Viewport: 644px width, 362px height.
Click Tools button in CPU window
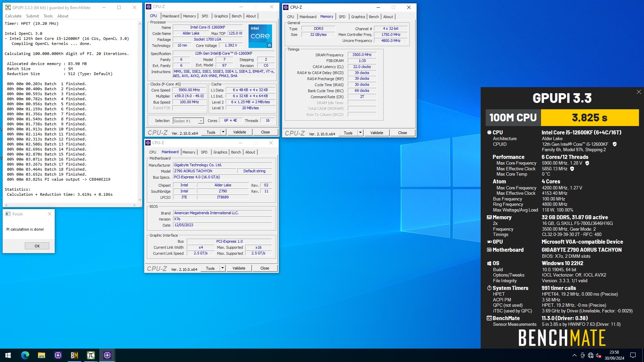click(211, 132)
